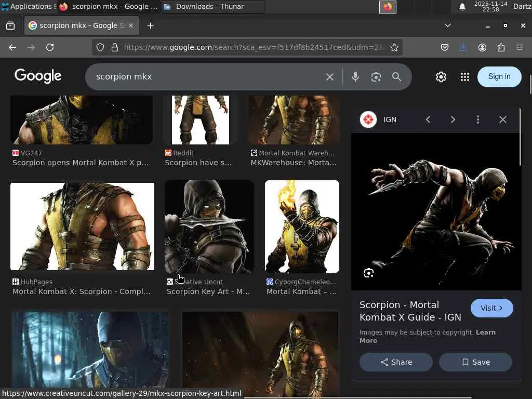Submit search with magnifier icon
Screen dimensions: 532x399
coord(396,77)
